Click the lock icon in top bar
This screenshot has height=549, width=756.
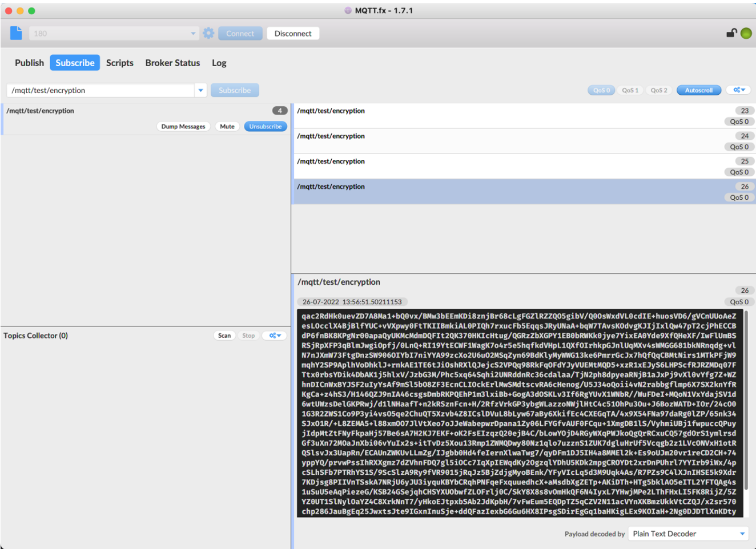(731, 33)
